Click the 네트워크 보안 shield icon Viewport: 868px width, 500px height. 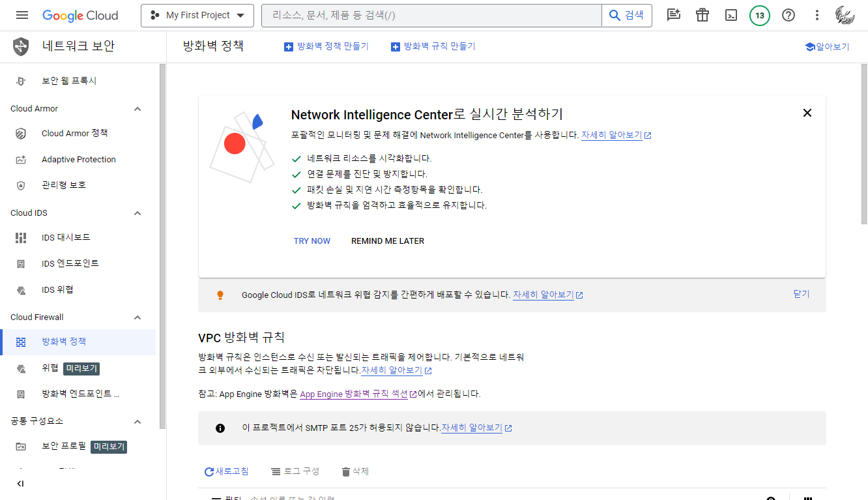21,46
